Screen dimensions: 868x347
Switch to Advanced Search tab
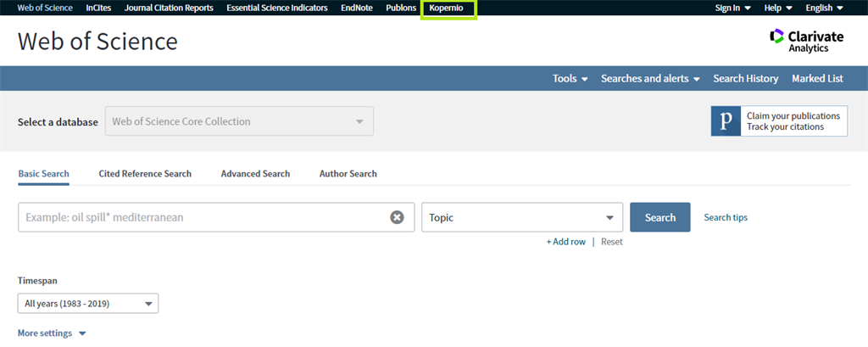[255, 173]
